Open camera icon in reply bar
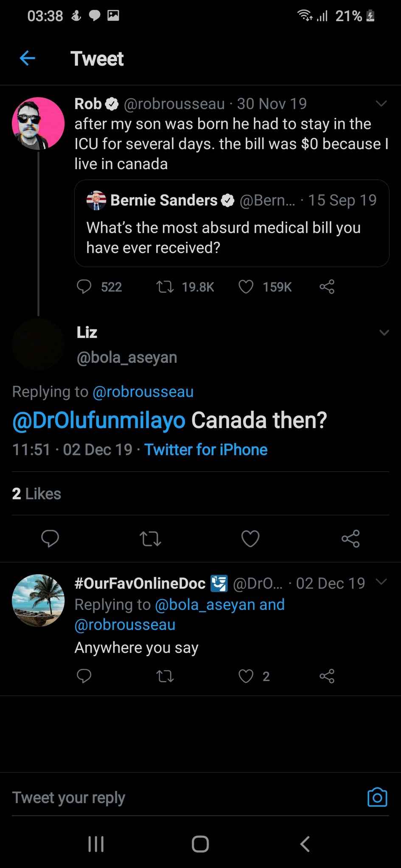401x868 pixels. click(x=377, y=797)
